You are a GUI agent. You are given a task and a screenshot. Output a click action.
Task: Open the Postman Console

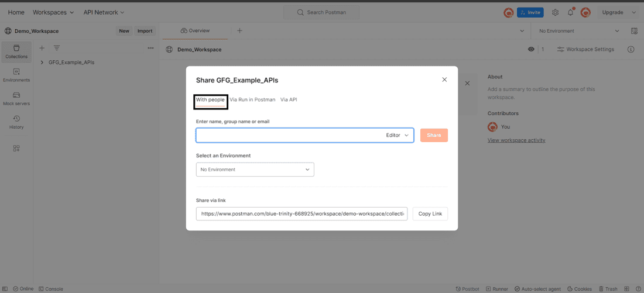(x=50, y=289)
